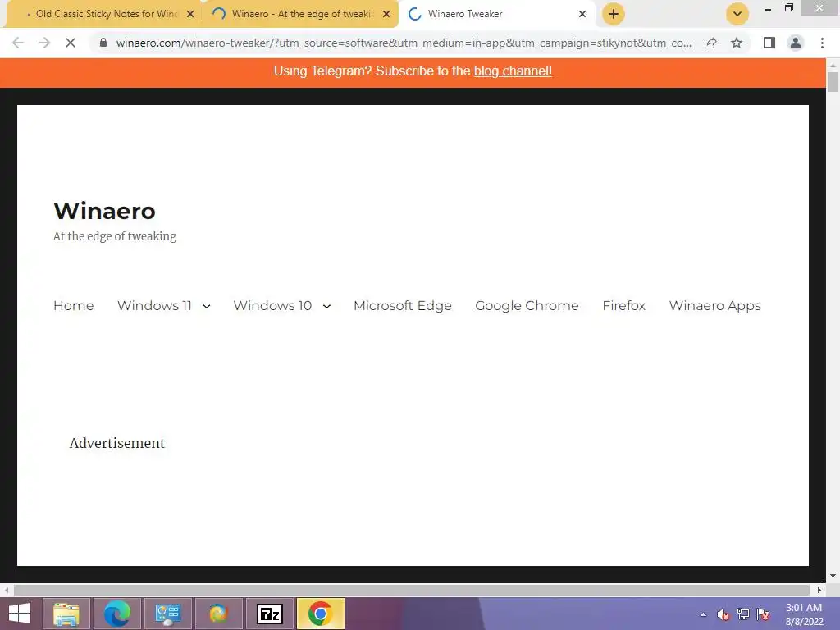Open a new tab
Image resolution: width=840 pixels, height=630 pixels.
coord(614,14)
